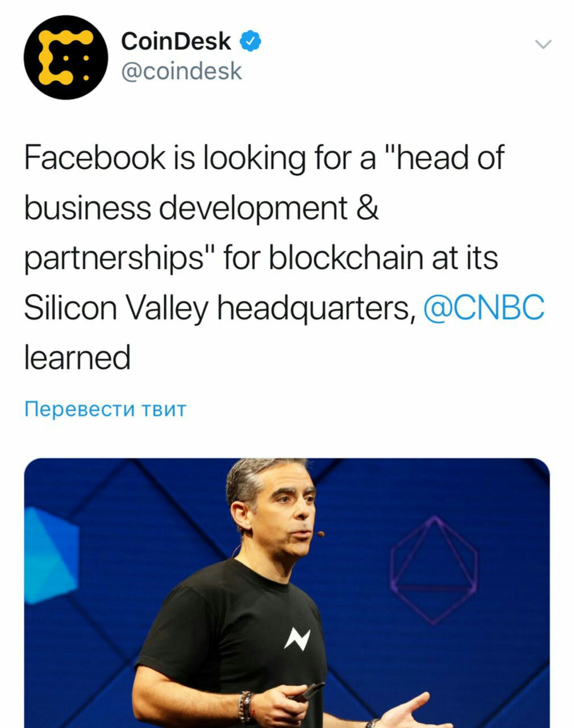Click the phrase "business development &" in the tweet
The height and width of the screenshot is (728, 574).
click(201, 208)
